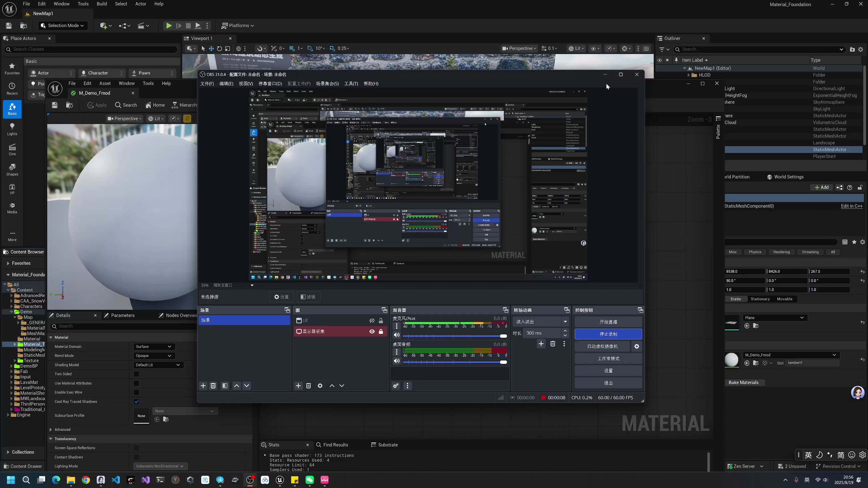Open the Lights actors category
868x488 pixels.
(12, 129)
